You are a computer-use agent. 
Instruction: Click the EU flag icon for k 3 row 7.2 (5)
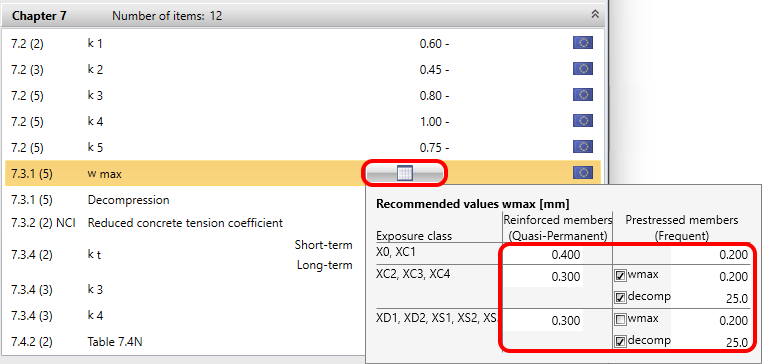coord(583,95)
